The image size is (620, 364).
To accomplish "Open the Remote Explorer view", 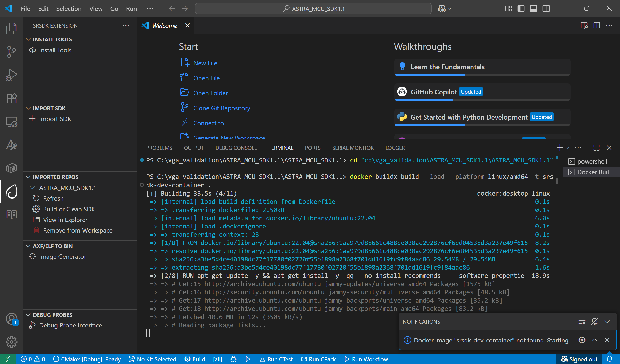I will coord(11,122).
